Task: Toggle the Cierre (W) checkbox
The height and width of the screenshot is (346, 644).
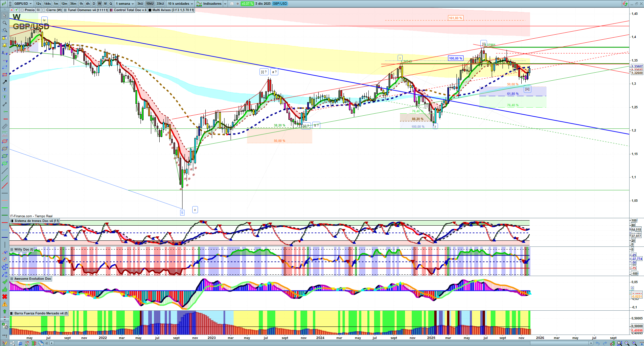Action: [44, 10]
